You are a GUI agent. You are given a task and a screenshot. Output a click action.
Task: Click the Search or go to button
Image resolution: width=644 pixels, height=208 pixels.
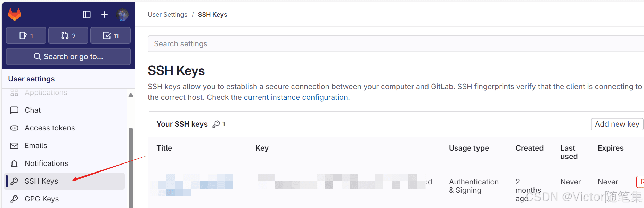pyautogui.click(x=68, y=56)
